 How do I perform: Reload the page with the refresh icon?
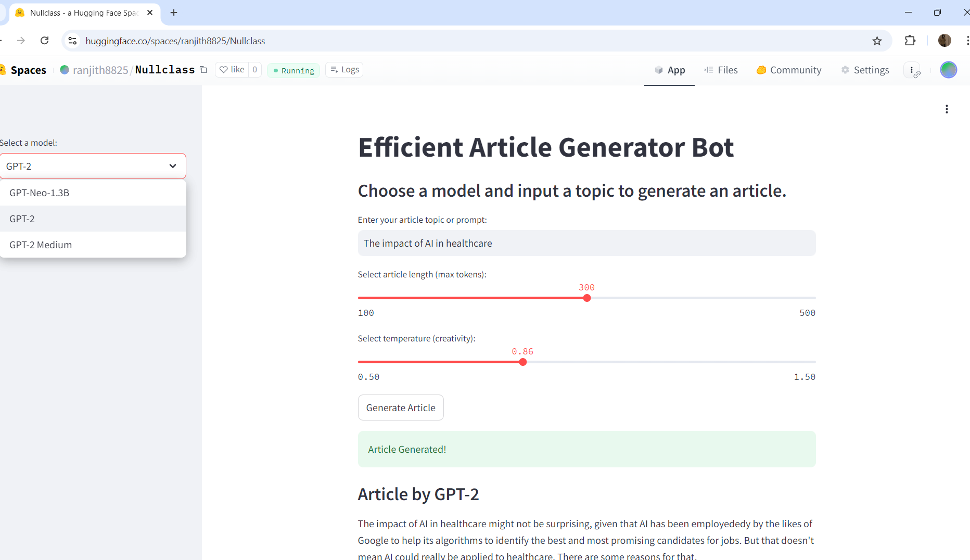pyautogui.click(x=45, y=41)
